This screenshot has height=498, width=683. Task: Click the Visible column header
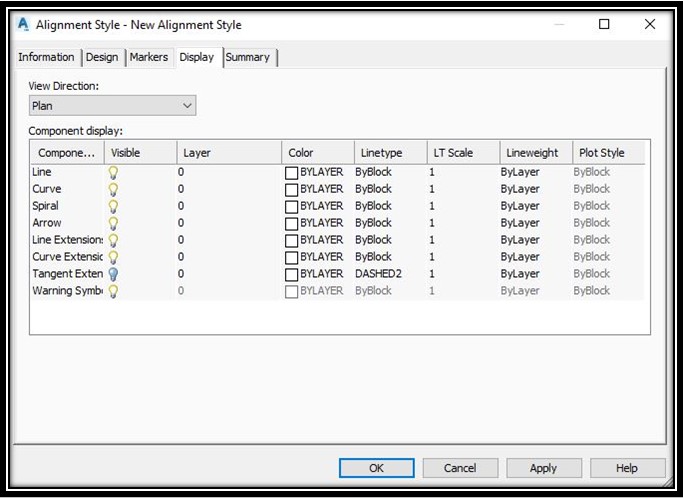pyautogui.click(x=140, y=152)
